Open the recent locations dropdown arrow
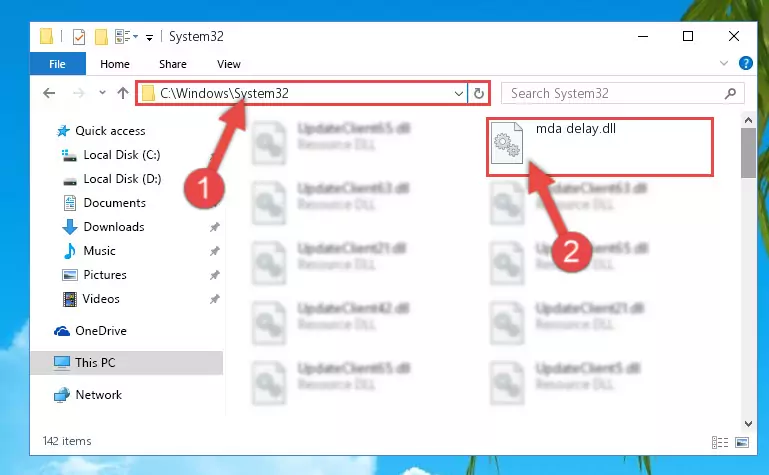This screenshot has width=769, height=475. 102,92
